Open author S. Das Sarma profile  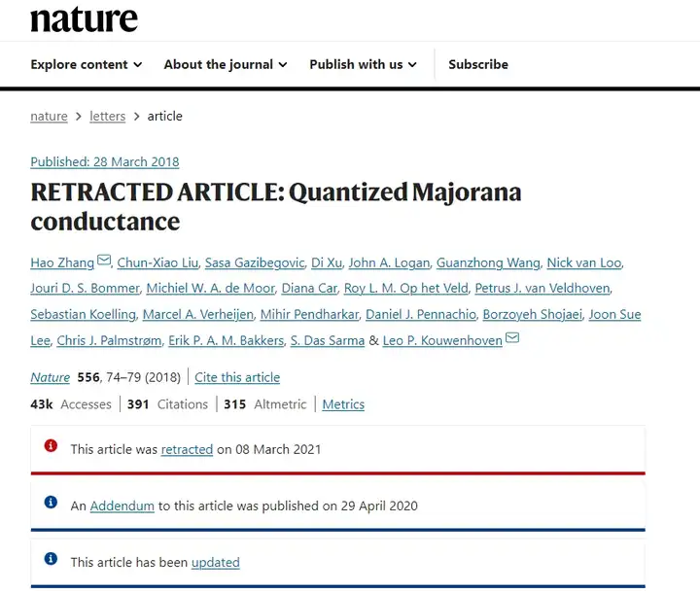pyautogui.click(x=328, y=340)
